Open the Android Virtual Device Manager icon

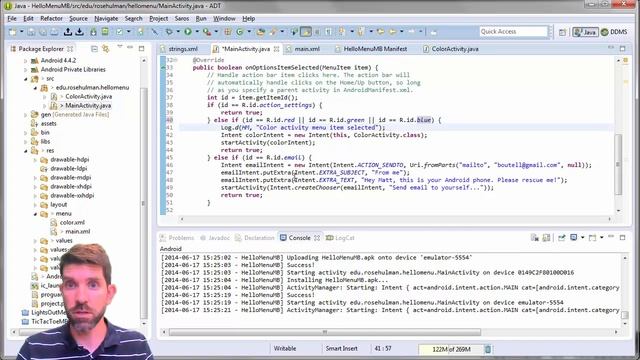click(x=105, y=32)
